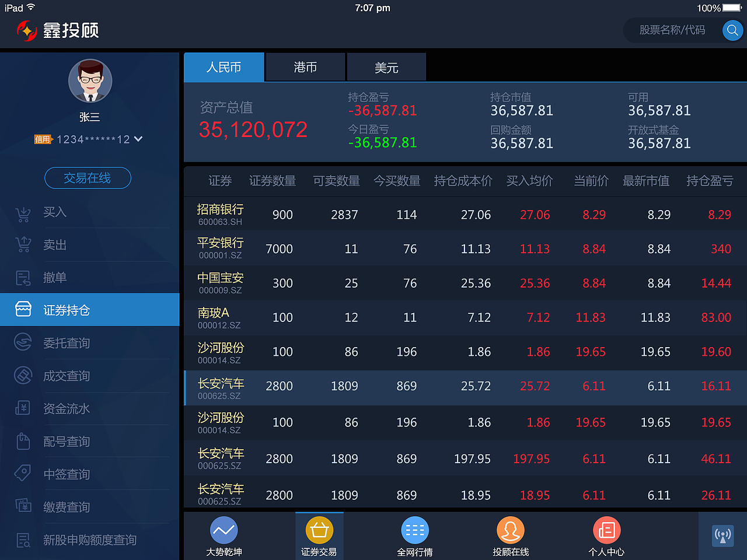Tap the broadcast icon at bottom right
The image size is (747, 560).
click(x=722, y=535)
